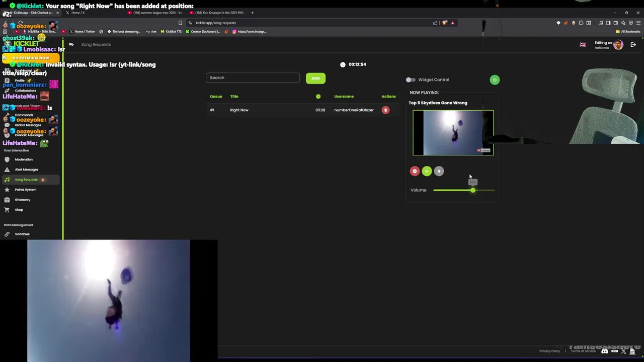Click the Now Playing video thumbnail
Viewport: 644px width, 362px height.
click(x=453, y=133)
